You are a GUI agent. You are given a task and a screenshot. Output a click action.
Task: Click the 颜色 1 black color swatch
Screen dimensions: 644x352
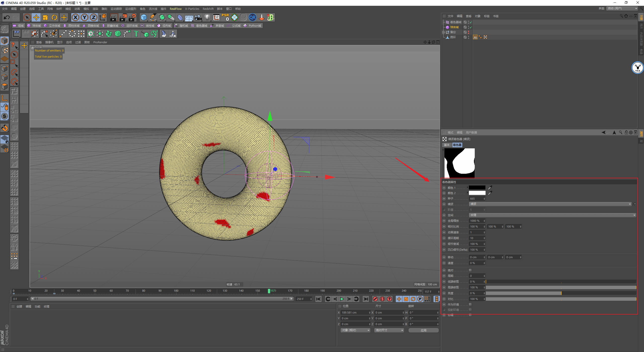(x=477, y=188)
